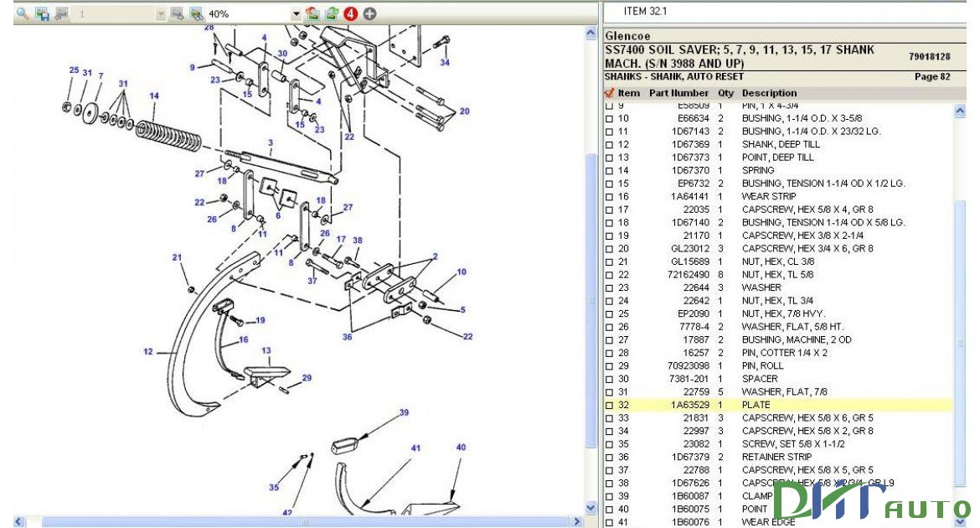Tick checkbox for item 21 NUT, HEX, CL 3/8
Image resolution: width=980 pixels, height=528 pixels.
pyautogui.click(x=610, y=262)
